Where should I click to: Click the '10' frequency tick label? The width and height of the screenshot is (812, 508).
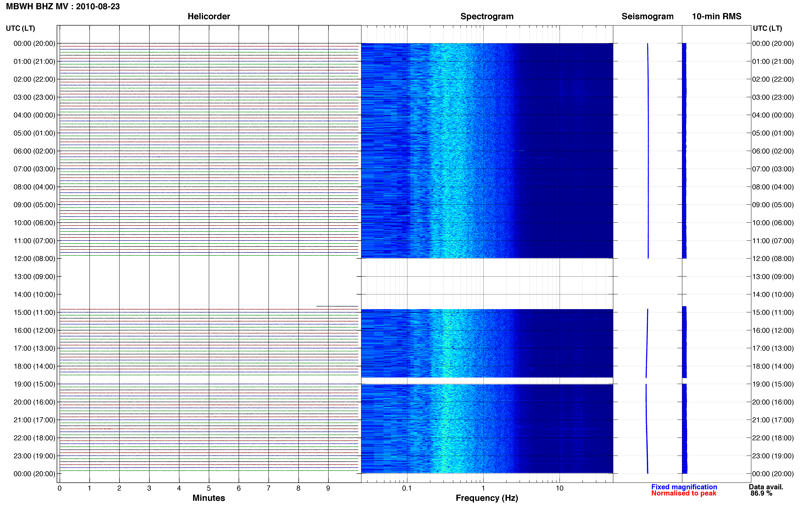click(x=559, y=488)
